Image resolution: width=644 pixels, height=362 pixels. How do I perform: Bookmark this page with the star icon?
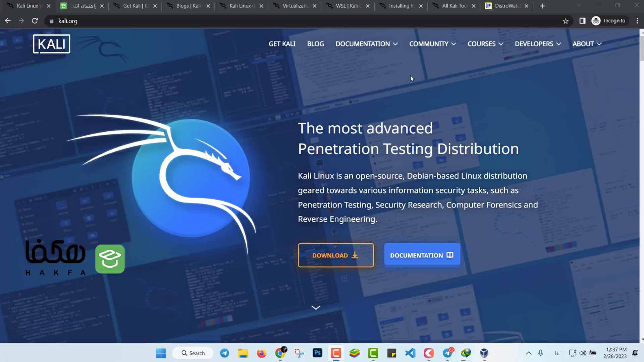coord(566,21)
